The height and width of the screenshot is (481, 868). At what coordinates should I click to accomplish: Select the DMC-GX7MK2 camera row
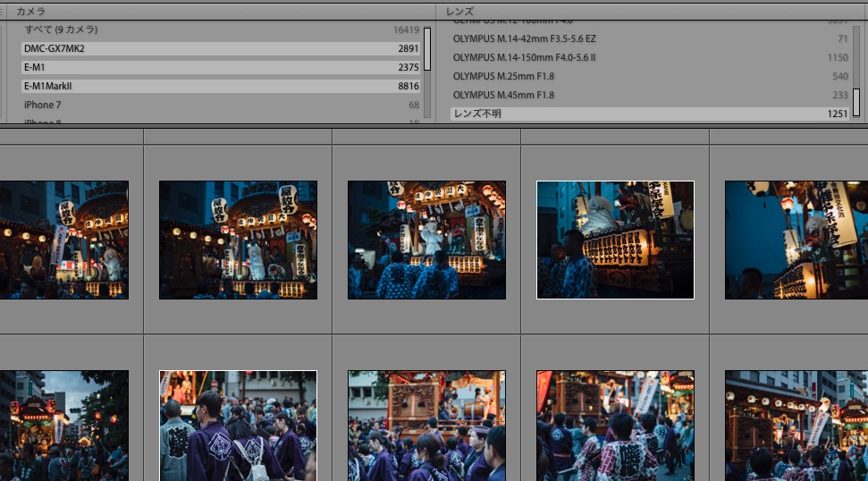click(x=221, y=48)
